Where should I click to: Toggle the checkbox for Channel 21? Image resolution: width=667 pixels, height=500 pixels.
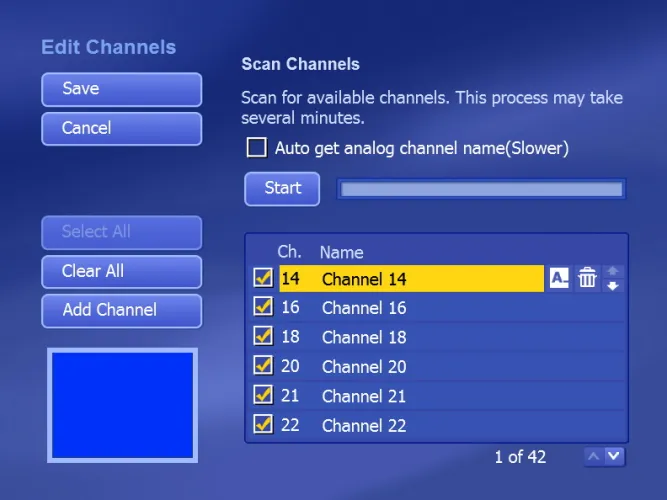(263, 395)
